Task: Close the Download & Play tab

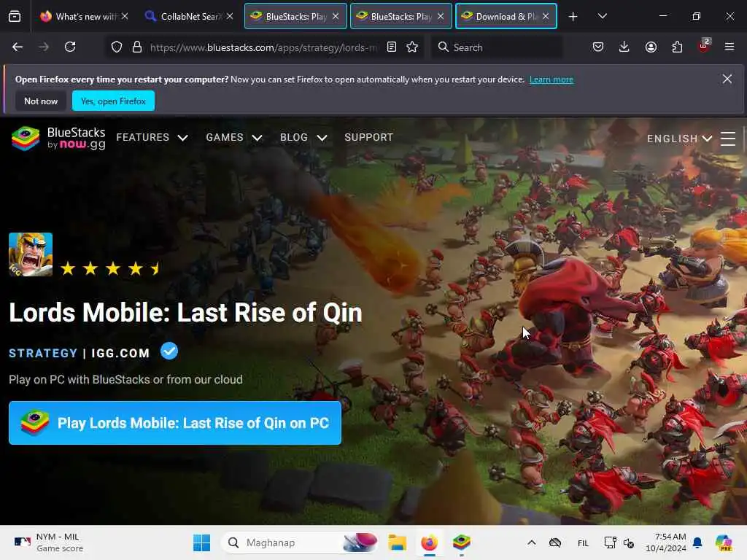Action: [x=546, y=16]
